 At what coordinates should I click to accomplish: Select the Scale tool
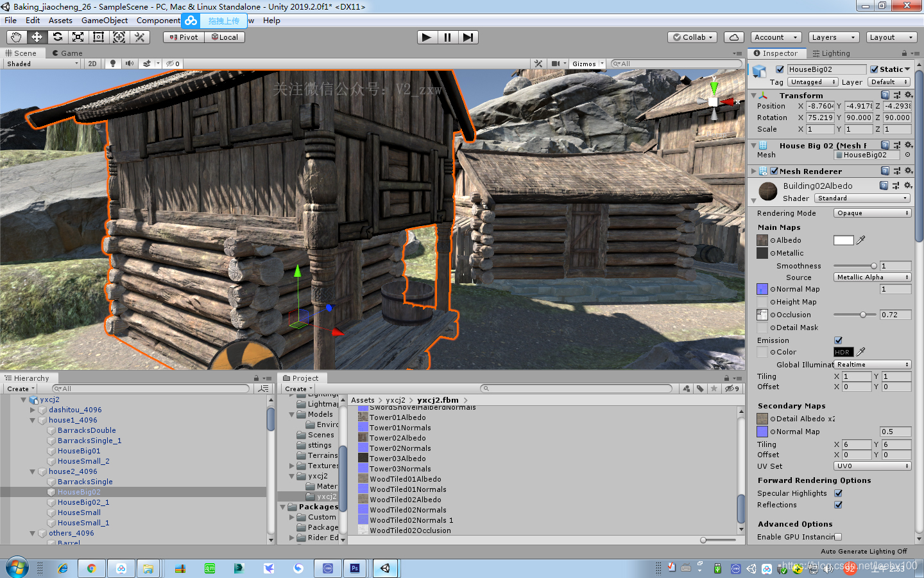pyautogui.click(x=78, y=37)
